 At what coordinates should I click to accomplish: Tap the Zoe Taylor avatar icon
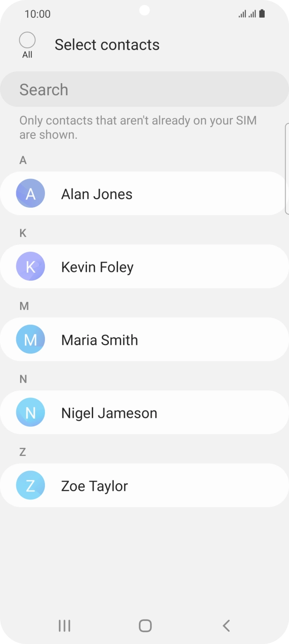31,485
